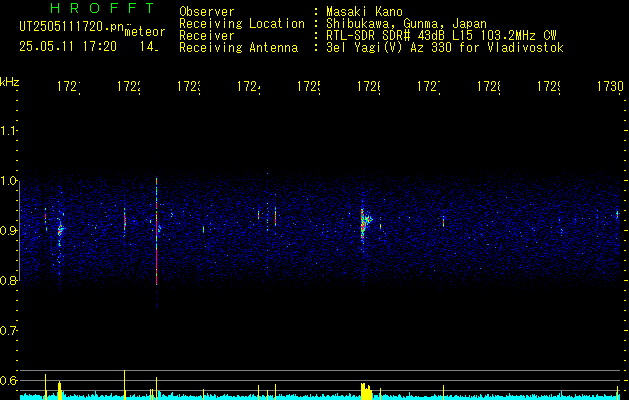Image resolution: width=629 pixels, height=400 pixels.
Task: Click the 1728 time axis label
Action: (x=489, y=87)
